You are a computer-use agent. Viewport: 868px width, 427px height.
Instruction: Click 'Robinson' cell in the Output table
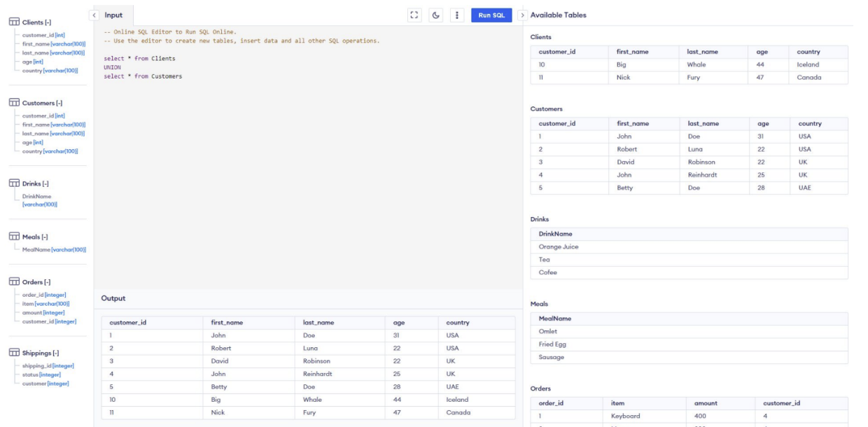pyautogui.click(x=316, y=360)
